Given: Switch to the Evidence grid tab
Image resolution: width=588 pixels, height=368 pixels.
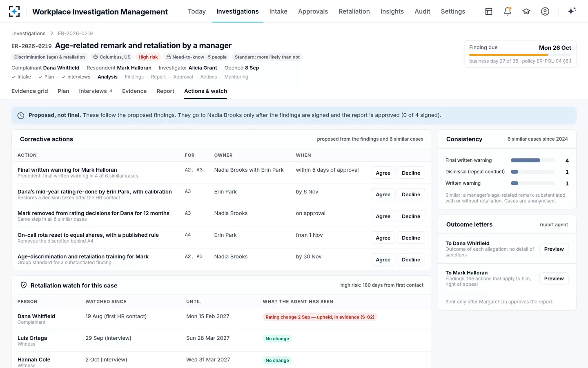Looking at the screenshot, I should tap(30, 91).
